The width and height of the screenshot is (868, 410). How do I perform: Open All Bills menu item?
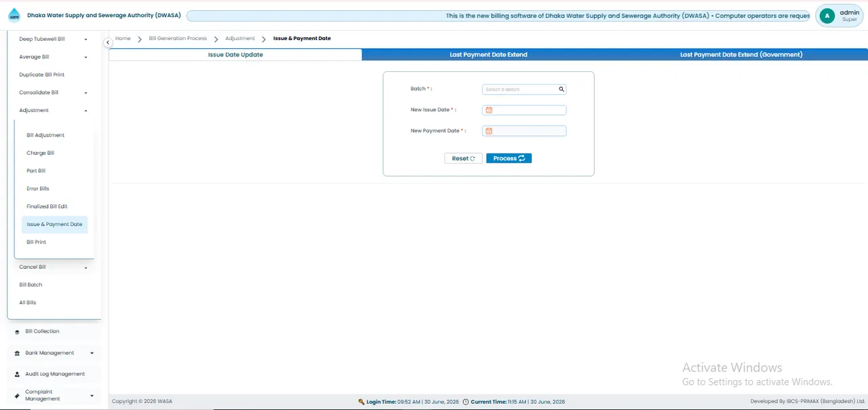(28, 303)
